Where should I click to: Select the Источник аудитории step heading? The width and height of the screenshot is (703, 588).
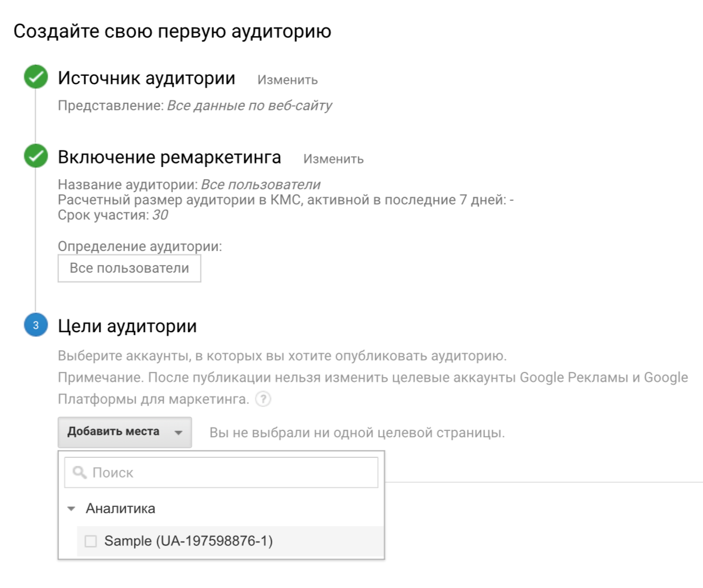click(147, 78)
